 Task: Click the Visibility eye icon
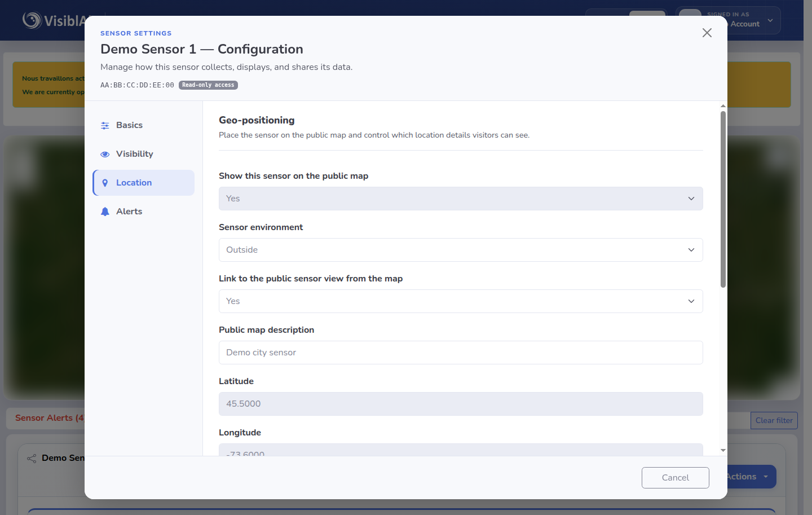[x=105, y=154]
